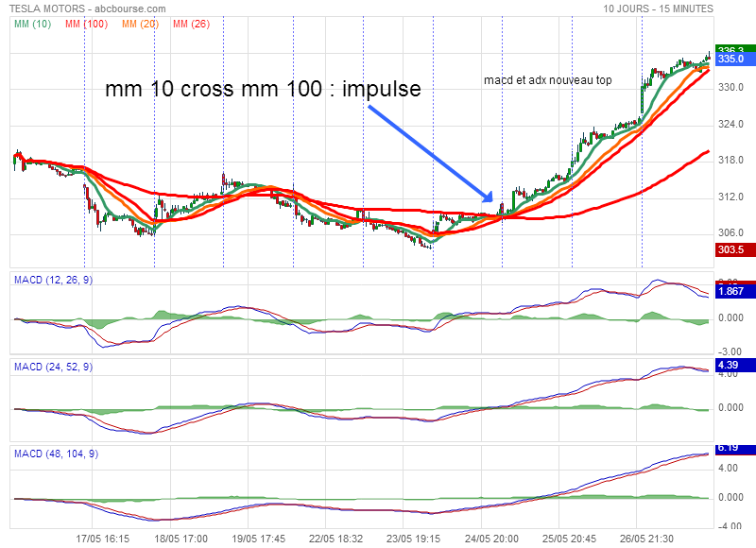Click the 26/05 21:30 time label
The width and height of the screenshot is (756, 548).
[x=646, y=539]
